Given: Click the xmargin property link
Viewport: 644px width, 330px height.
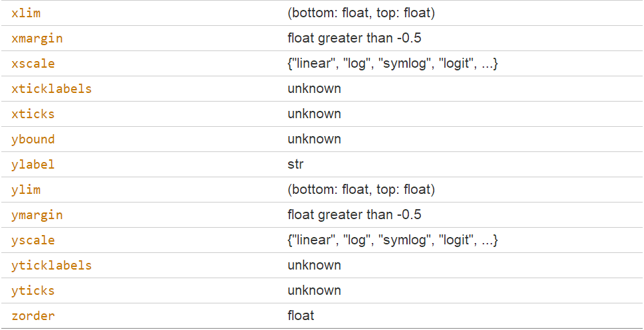Looking at the screenshot, I should (x=37, y=39).
